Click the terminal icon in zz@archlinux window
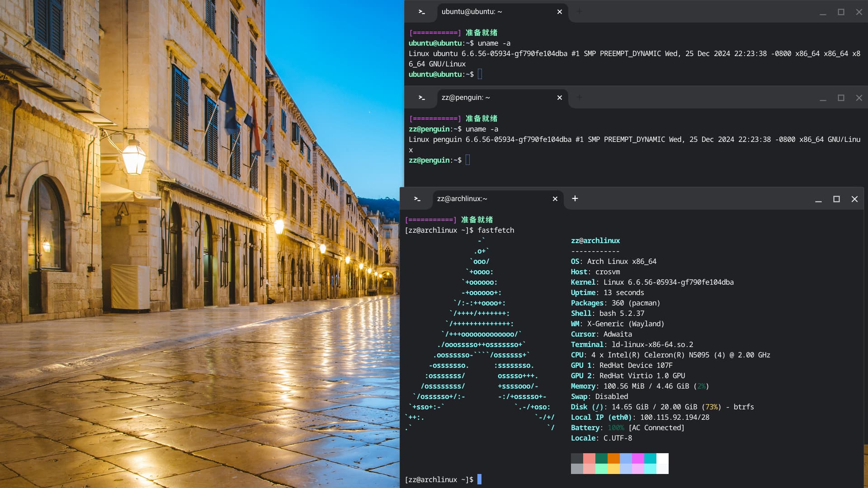This screenshot has width=868, height=488. click(417, 199)
